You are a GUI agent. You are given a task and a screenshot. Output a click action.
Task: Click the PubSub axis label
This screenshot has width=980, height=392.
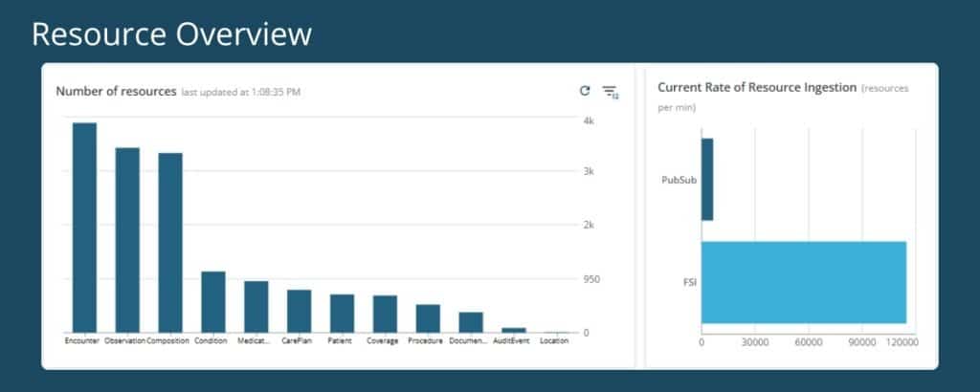click(679, 180)
